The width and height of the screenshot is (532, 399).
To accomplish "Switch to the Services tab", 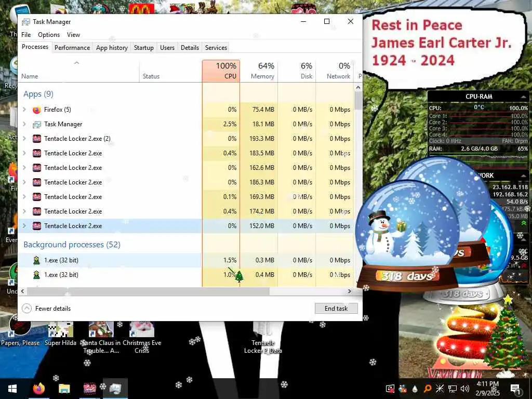I will point(216,48).
